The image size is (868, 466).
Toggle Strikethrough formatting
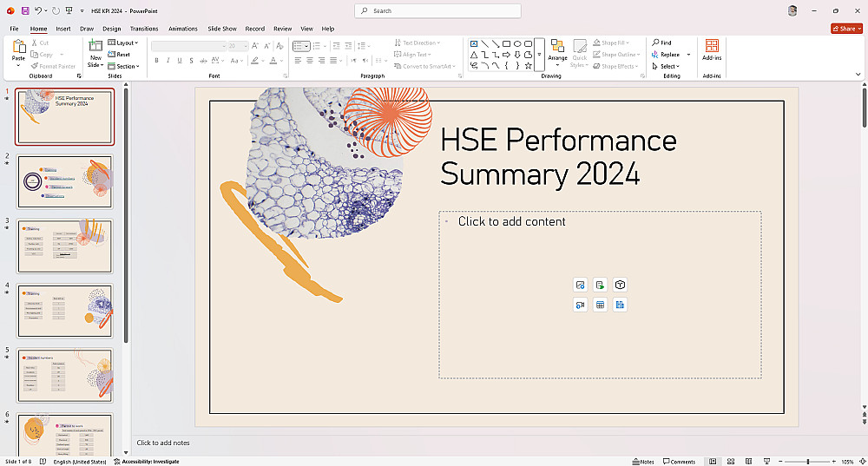(203, 61)
